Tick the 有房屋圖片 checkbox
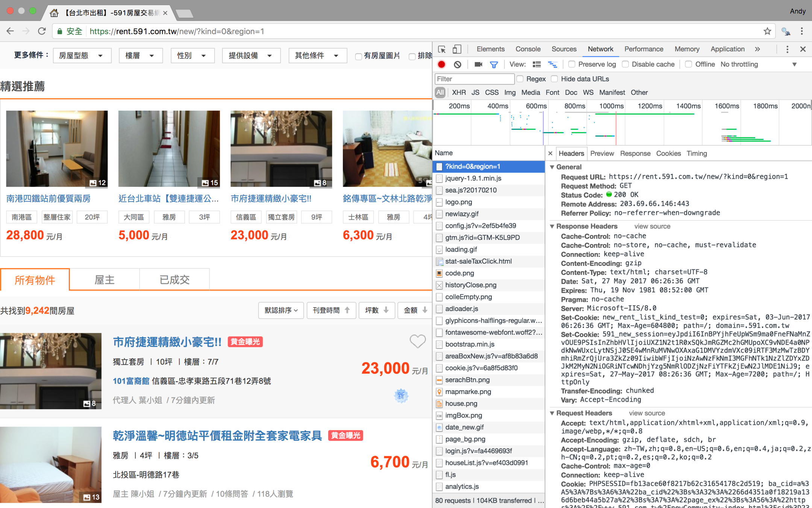Viewport: 812px width, 508px height. [358, 56]
